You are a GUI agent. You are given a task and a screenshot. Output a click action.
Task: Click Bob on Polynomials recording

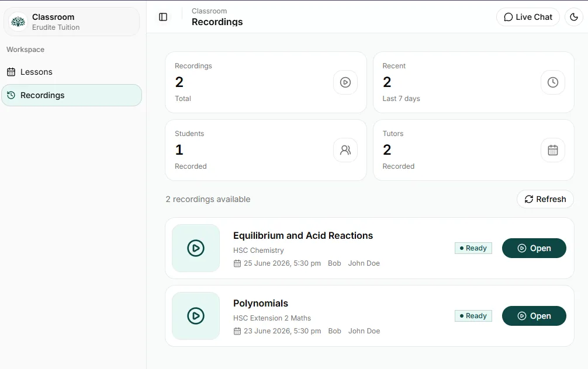point(334,331)
